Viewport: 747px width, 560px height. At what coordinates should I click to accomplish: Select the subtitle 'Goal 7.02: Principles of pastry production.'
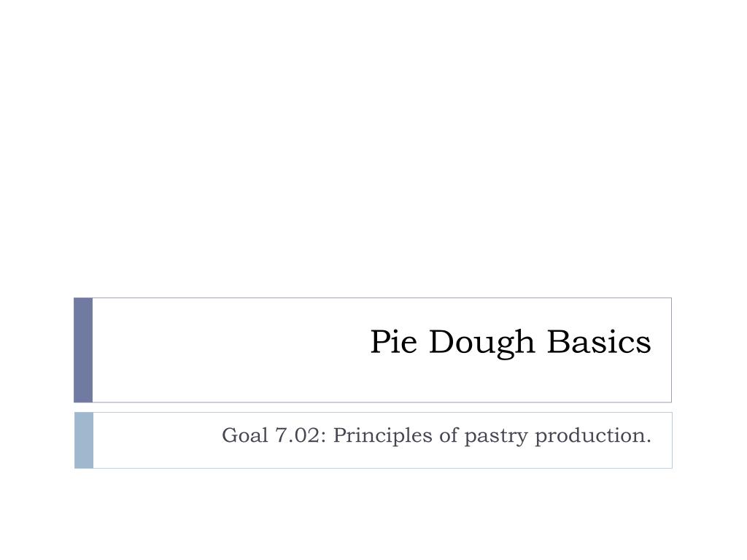tap(436, 435)
